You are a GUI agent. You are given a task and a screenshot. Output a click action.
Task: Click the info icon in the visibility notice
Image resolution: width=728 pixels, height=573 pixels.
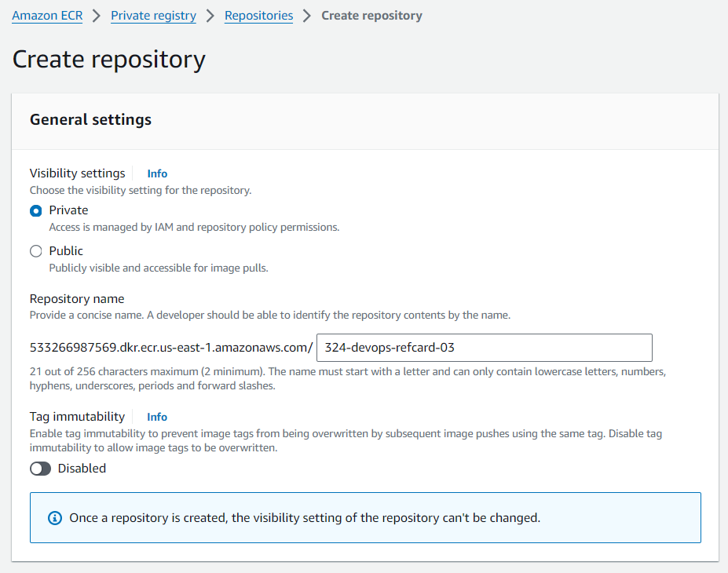[55, 518]
